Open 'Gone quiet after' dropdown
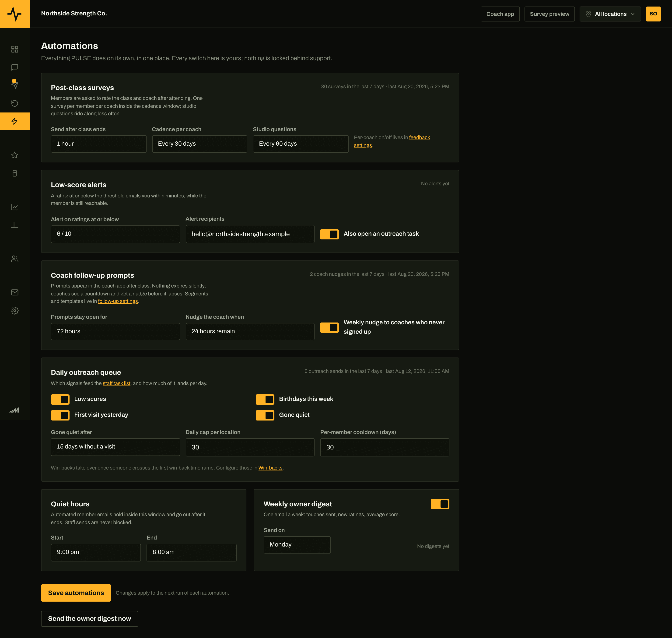The height and width of the screenshot is (638, 672). [115, 447]
